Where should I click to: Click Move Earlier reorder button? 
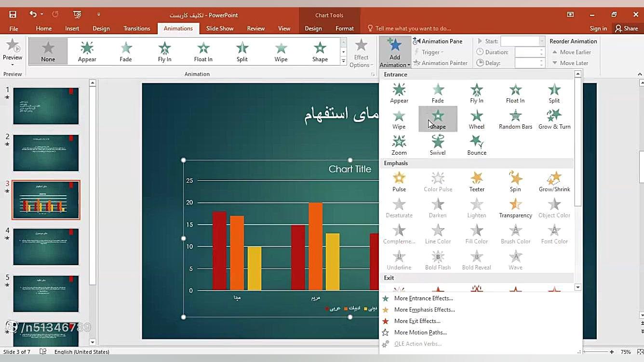572,52
